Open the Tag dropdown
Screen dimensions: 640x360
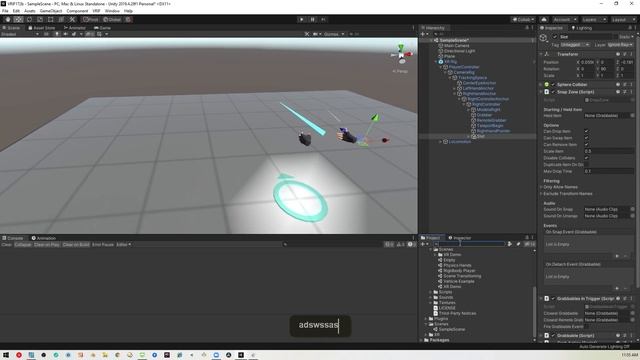[575, 44]
